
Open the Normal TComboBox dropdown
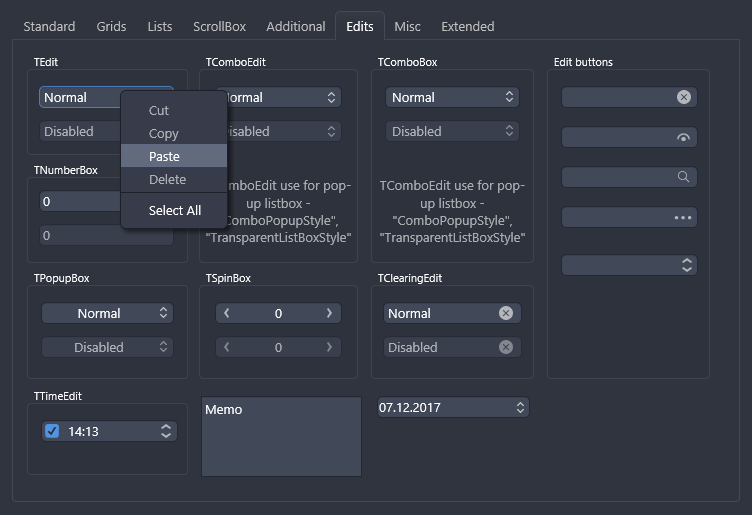click(x=452, y=97)
